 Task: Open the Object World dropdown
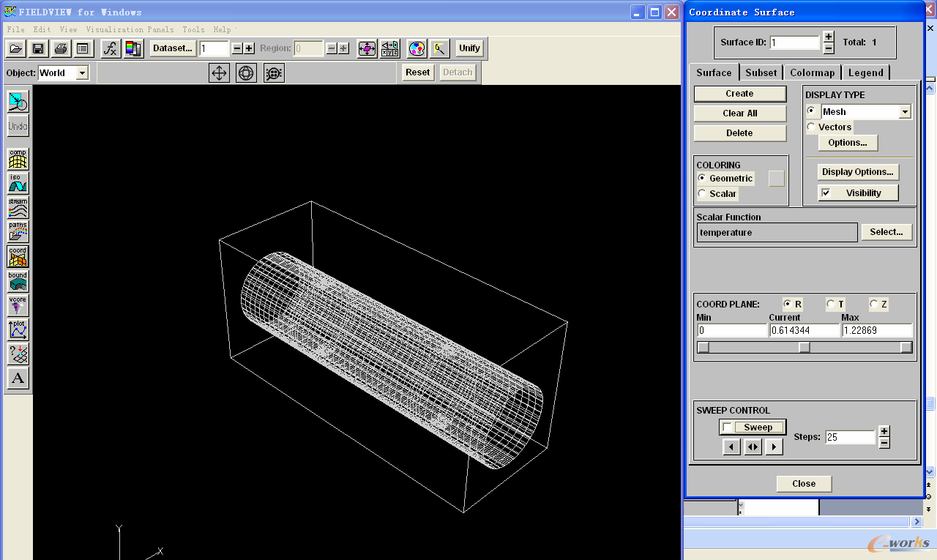click(x=82, y=72)
